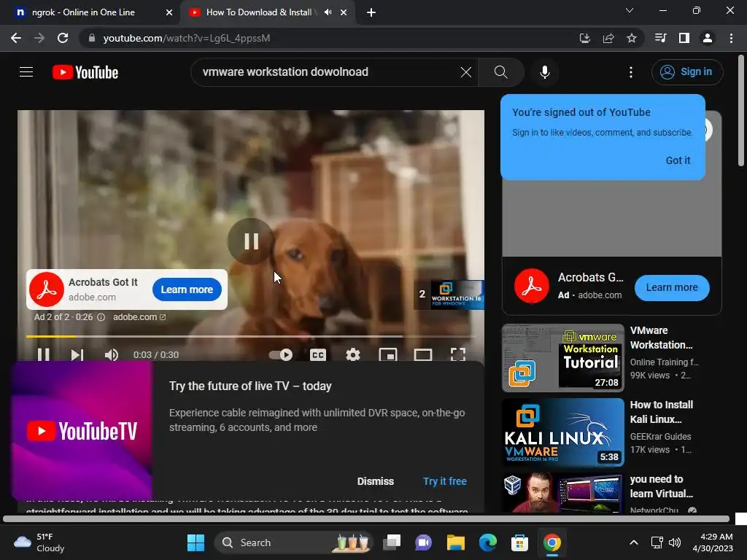Click Learn more in sidebar Adobe ad
The image size is (747, 560).
coord(672,287)
